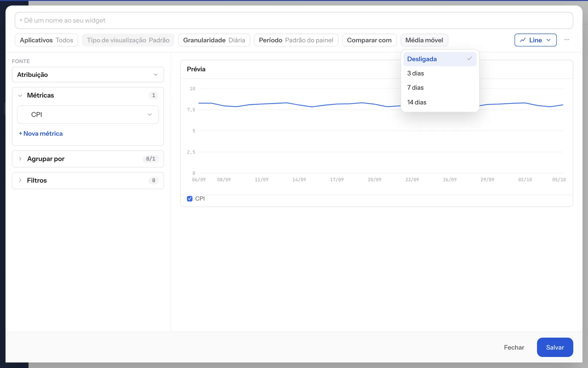The image size is (588, 368).
Task: Open the Line chart type dropdown
Action: 535,40
